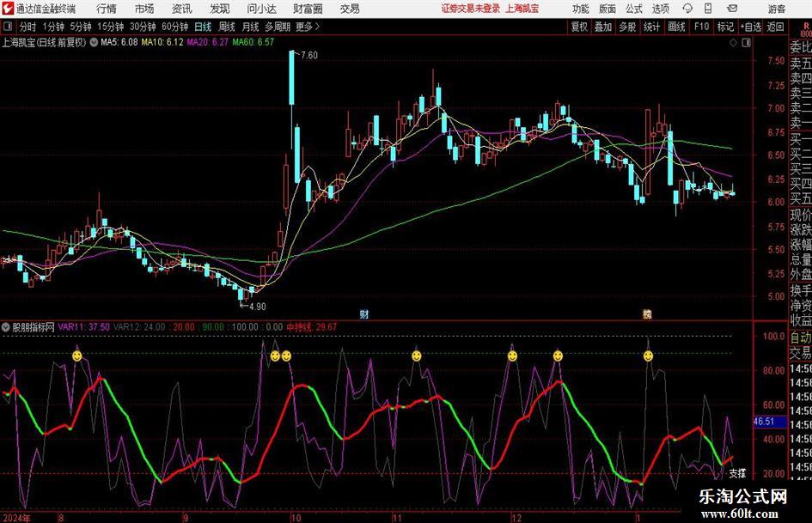812x523 pixels.
Task: Open the 版面 menu
Action: pos(607,9)
